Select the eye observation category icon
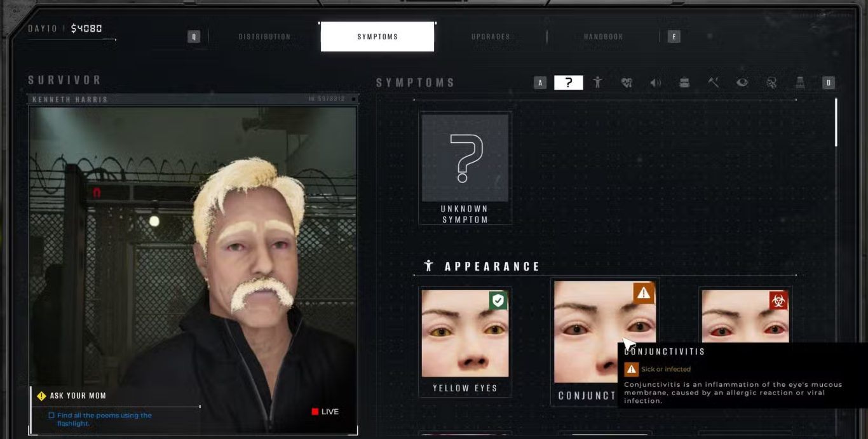The image size is (868, 439). tap(742, 83)
